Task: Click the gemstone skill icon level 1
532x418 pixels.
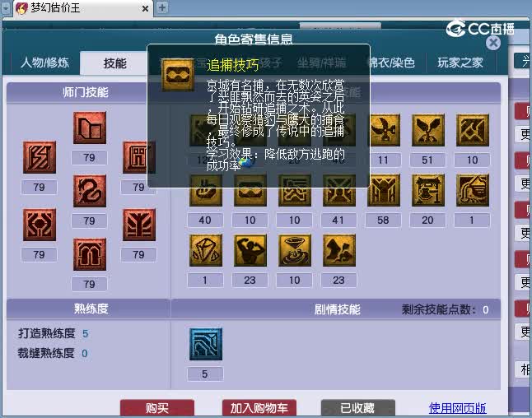Action: click(206, 250)
